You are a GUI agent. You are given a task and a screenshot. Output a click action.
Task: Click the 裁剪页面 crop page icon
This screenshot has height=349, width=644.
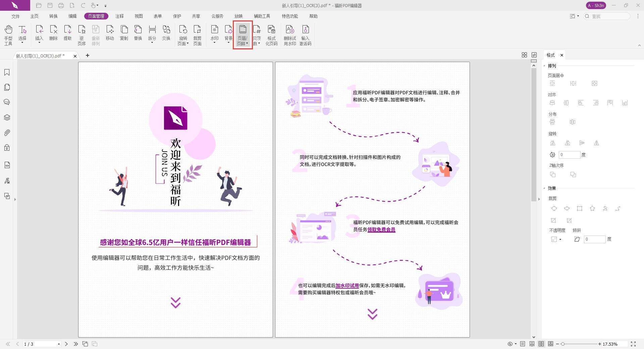point(197,34)
